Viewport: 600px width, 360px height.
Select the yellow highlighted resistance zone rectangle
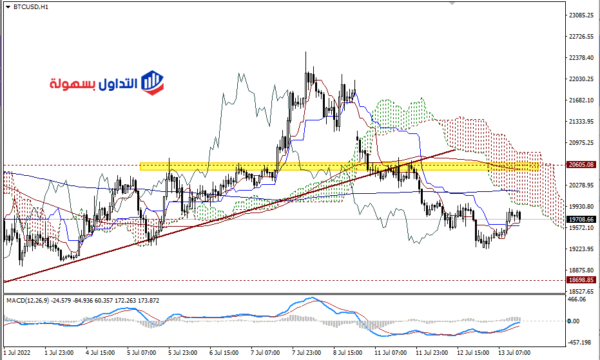pos(339,166)
